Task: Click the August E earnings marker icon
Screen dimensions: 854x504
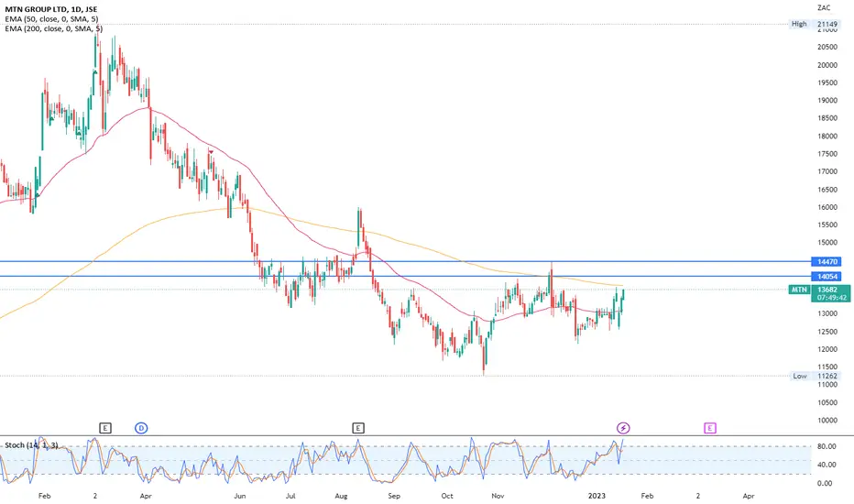Action: pyautogui.click(x=358, y=428)
